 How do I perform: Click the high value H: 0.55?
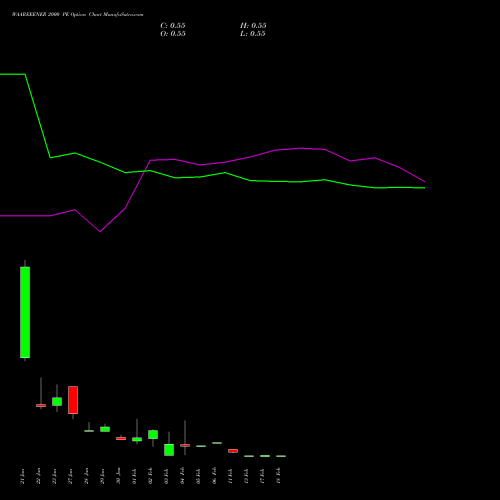point(253,26)
